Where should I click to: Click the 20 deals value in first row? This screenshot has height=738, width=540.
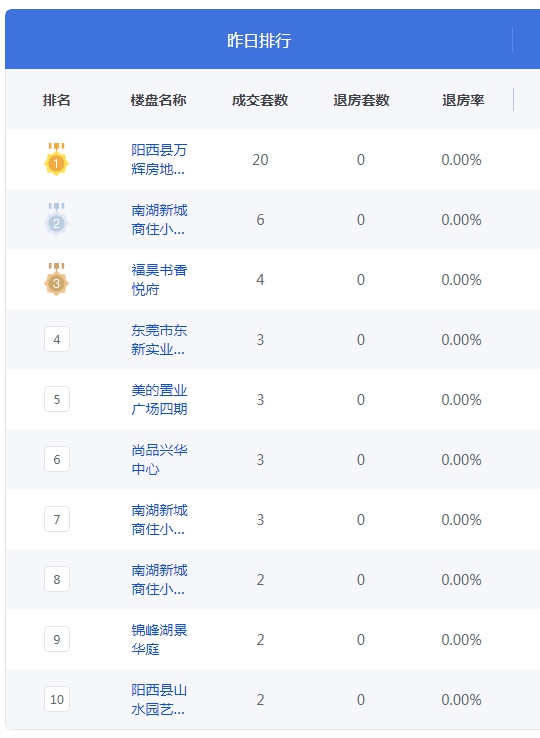260,160
